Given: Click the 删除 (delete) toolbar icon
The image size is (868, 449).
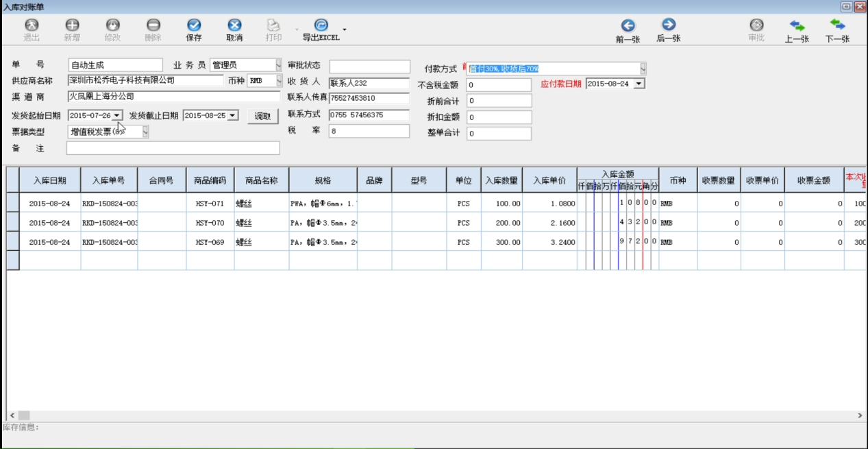Looking at the screenshot, I should click(153, 25).
